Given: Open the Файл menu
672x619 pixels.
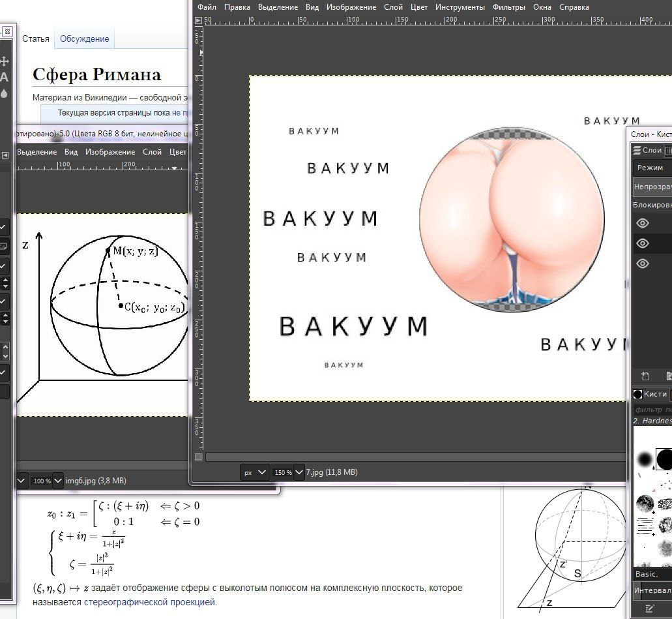Looking at the screenshot, I should [207, 7].
